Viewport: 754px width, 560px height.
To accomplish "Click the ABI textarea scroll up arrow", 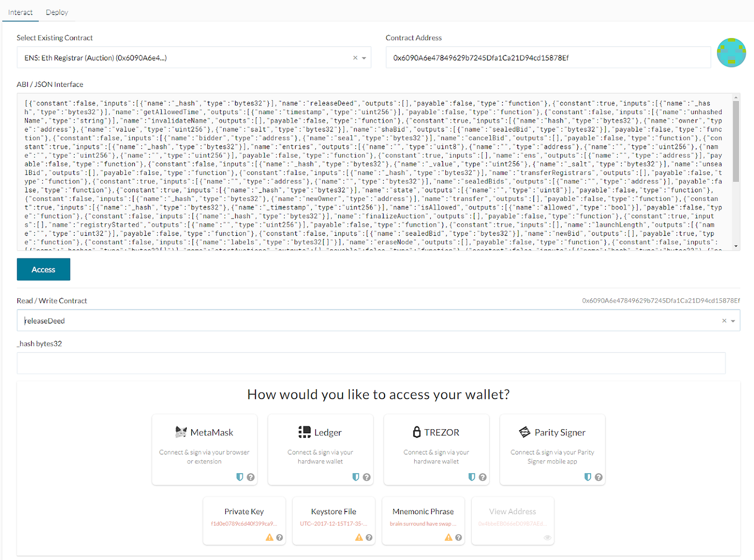I will (736, 98).
